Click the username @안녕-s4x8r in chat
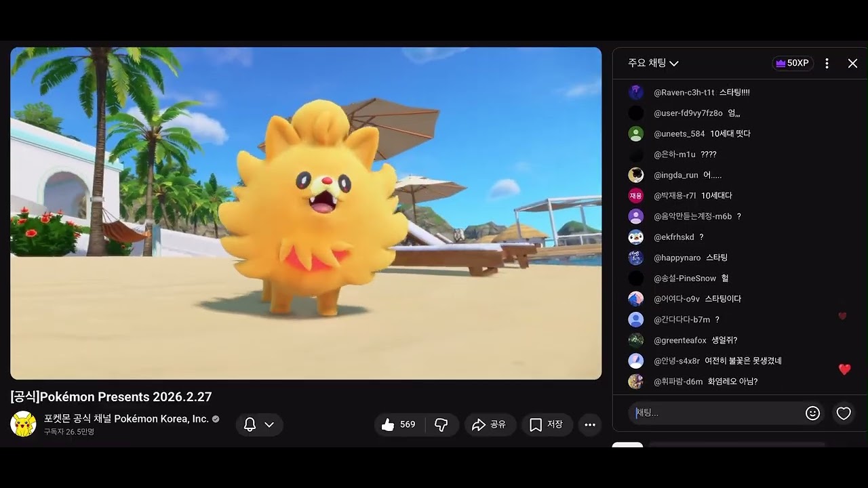The width and height of the screenshot is (868, 488). pos(676,361)
